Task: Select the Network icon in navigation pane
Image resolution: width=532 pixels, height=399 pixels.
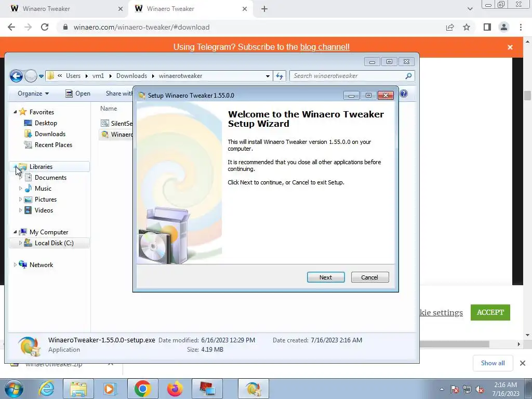Action: tap(23, 264)
